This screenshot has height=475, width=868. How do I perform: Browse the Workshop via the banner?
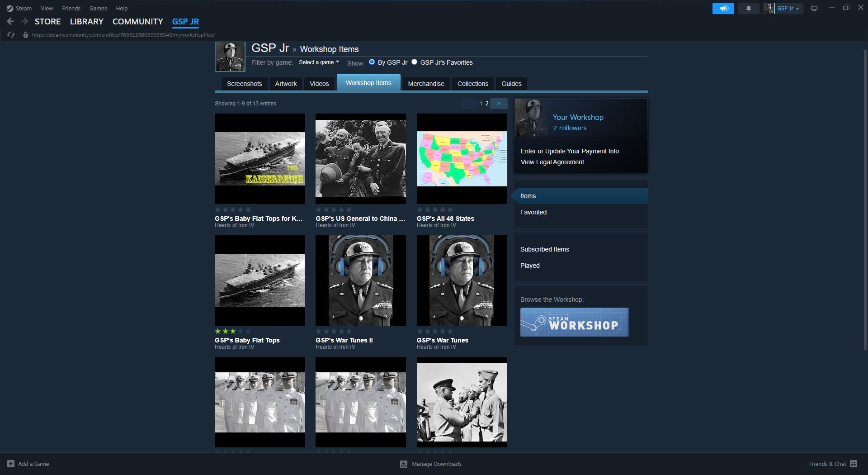[575, 322]
